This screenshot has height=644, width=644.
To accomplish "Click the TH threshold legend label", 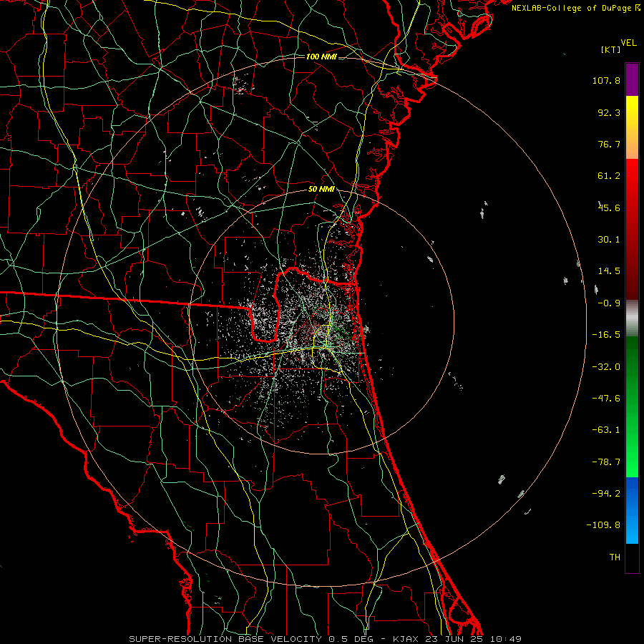I will tap(615, 557).
